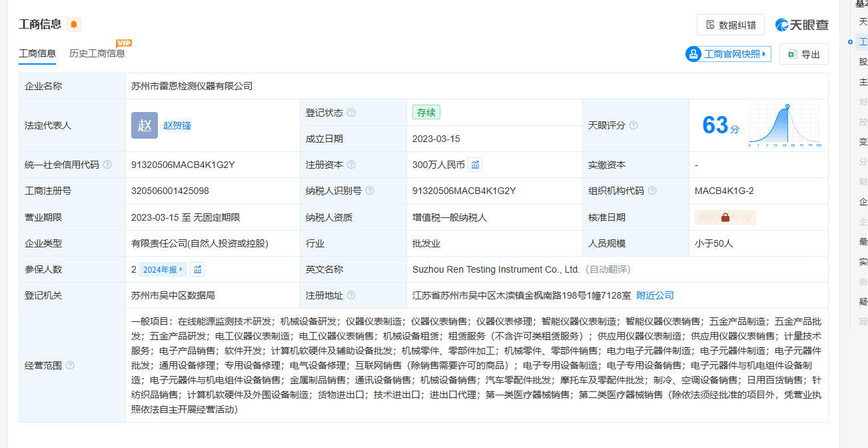Click the chart icon beside 2024年报
Screen dimensions: 868x448
(197, 269)
